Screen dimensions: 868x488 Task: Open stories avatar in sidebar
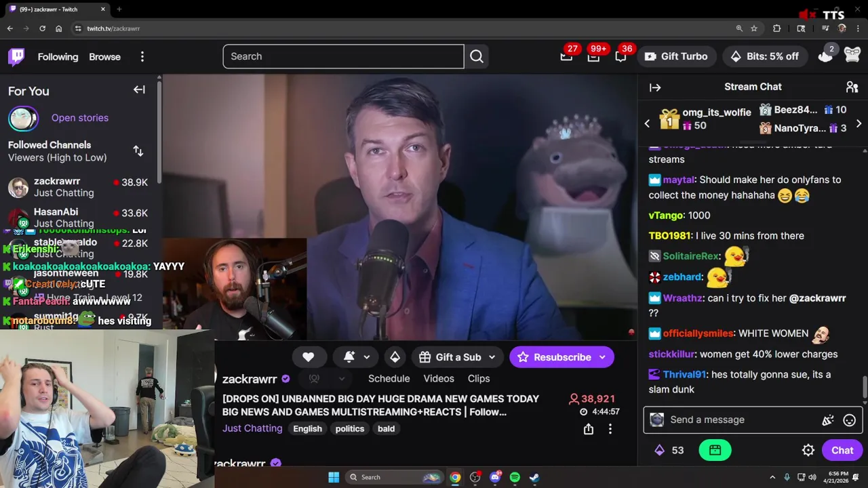[23, 118]
